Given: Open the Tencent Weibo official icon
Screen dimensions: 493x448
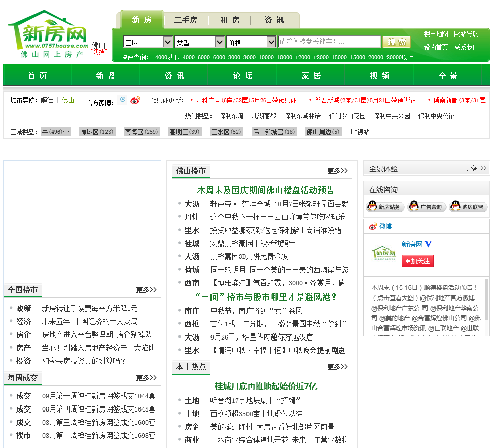Looking at the screenshot, I should point(123,100).
